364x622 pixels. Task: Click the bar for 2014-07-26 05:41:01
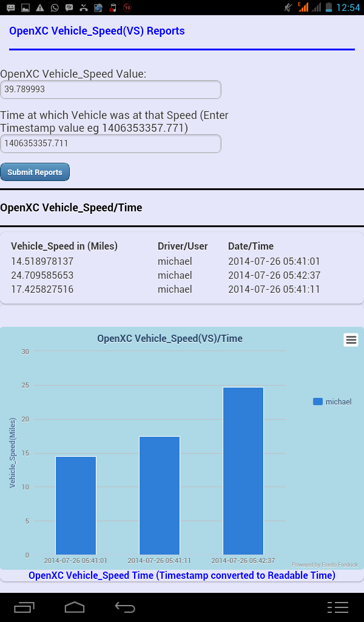[x=76, y=505]
